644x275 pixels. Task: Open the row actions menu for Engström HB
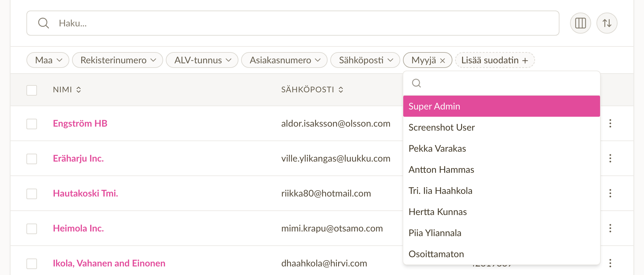pyautogui.click(x=610, y=123)
